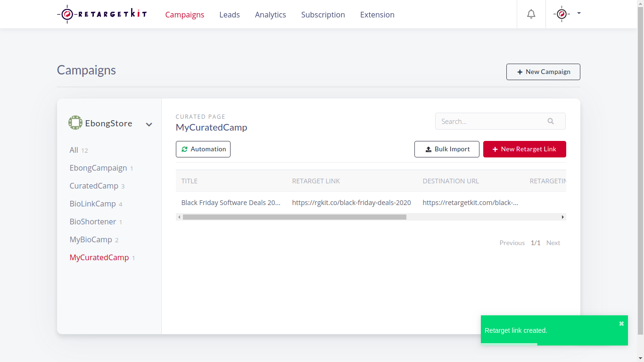The height and width of the screenshot is (362, 644).
Task: Click the 1/1 page indicator
Action: coord(536,243)
